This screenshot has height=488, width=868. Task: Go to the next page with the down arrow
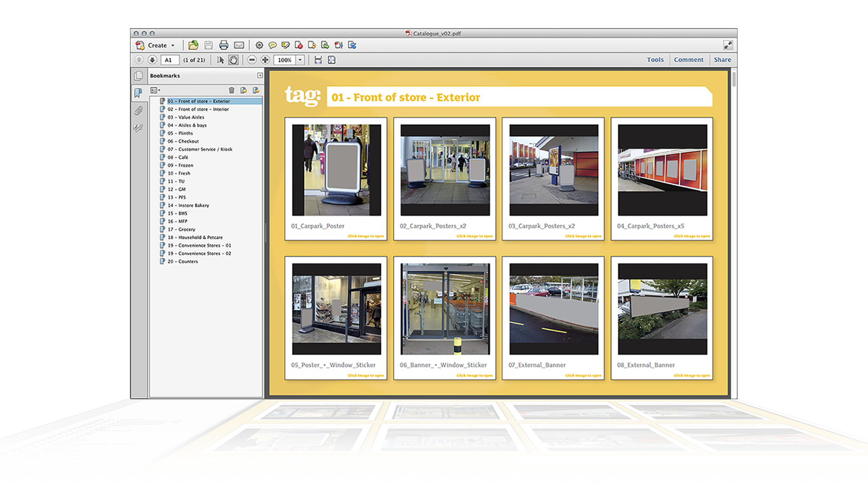tap(152, 60)
